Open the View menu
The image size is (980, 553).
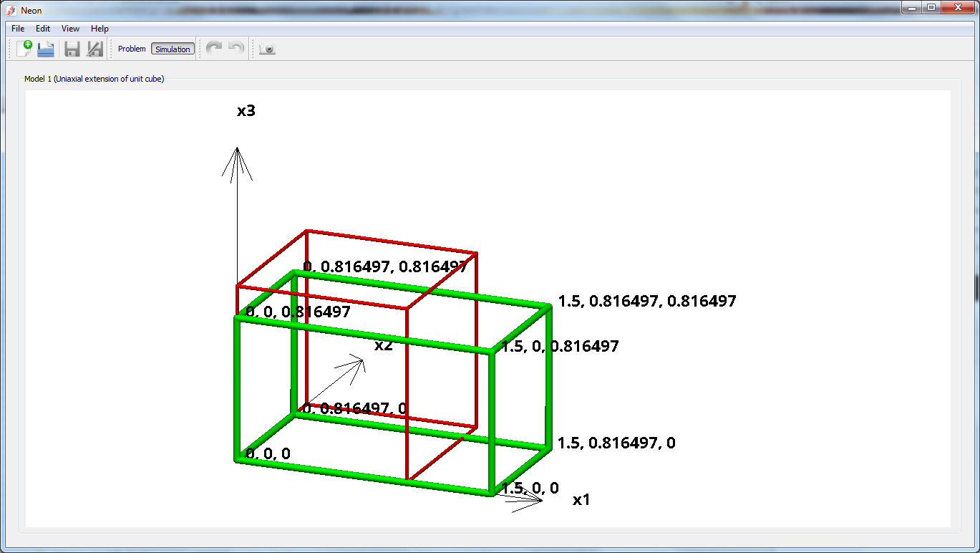click(x=70, y=29)
